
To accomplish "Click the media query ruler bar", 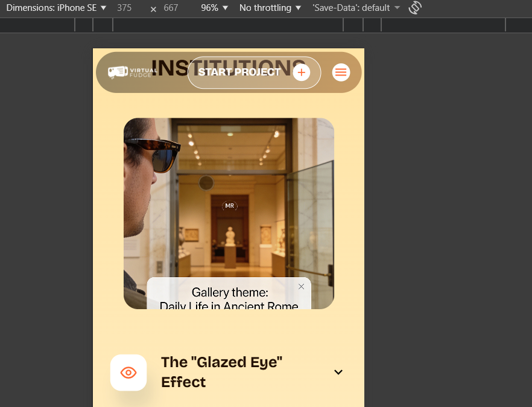I will point(266,25).
